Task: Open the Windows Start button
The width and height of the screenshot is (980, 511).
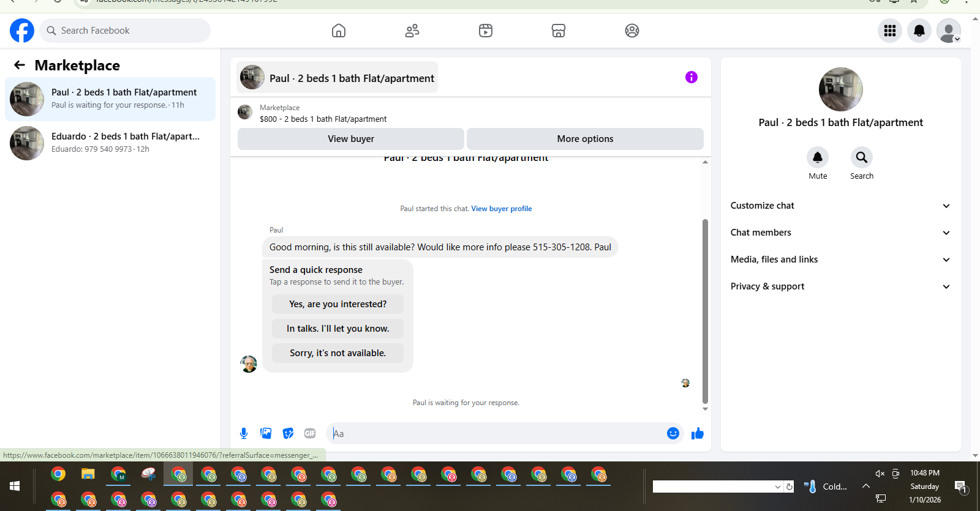Action: 15,486
